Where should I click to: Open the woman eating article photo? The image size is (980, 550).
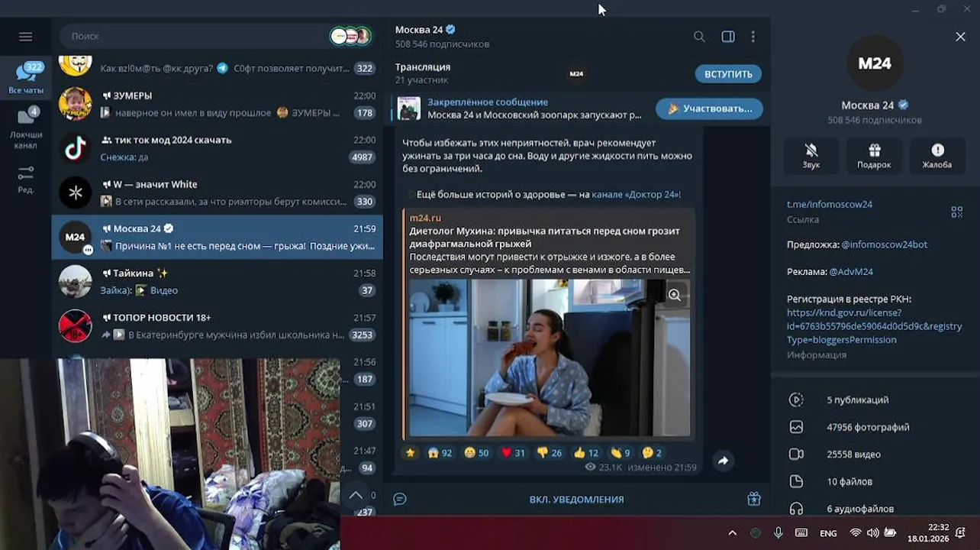550,357
